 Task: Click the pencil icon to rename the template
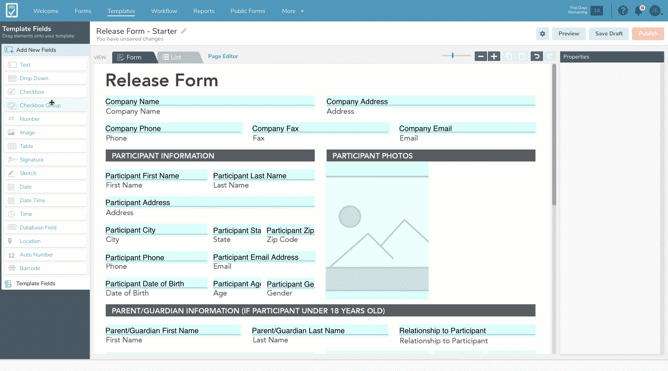coord(184,31)
